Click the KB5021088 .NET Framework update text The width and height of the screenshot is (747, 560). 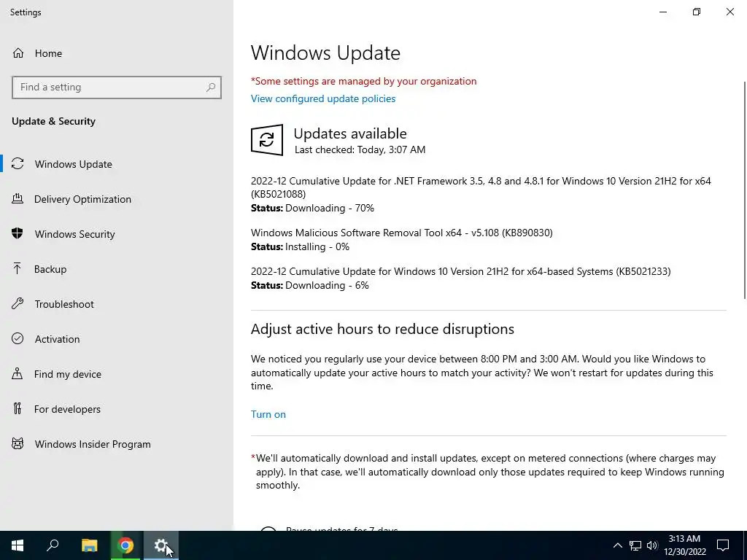pos(481,187)
